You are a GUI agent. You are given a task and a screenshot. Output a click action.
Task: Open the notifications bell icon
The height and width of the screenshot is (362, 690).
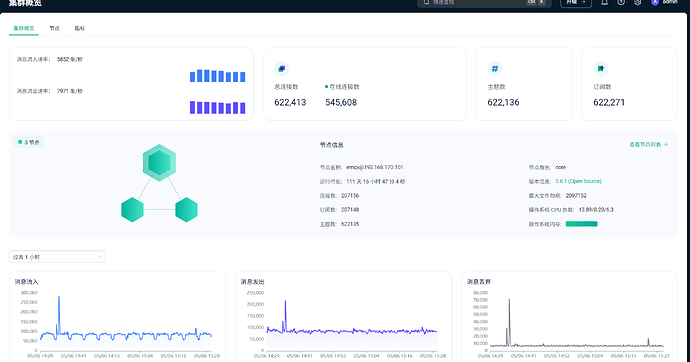[x=605, y=2]
